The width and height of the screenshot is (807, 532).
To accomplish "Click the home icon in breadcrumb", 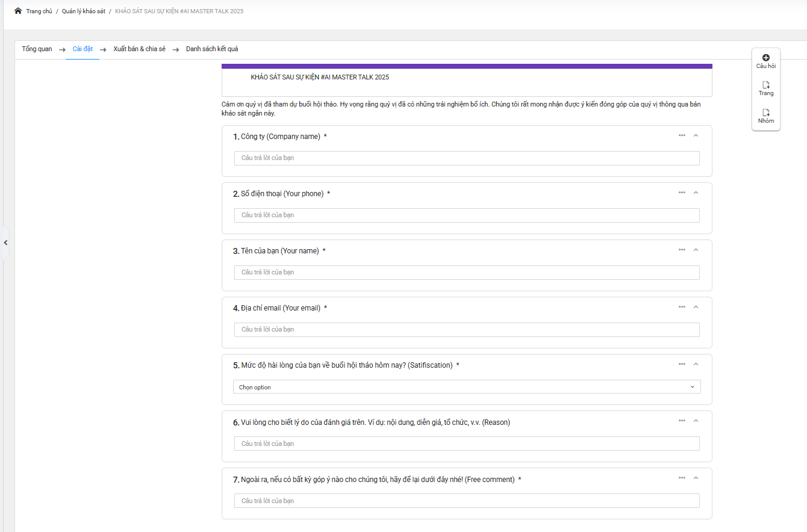I will click(x=18, y=11).
